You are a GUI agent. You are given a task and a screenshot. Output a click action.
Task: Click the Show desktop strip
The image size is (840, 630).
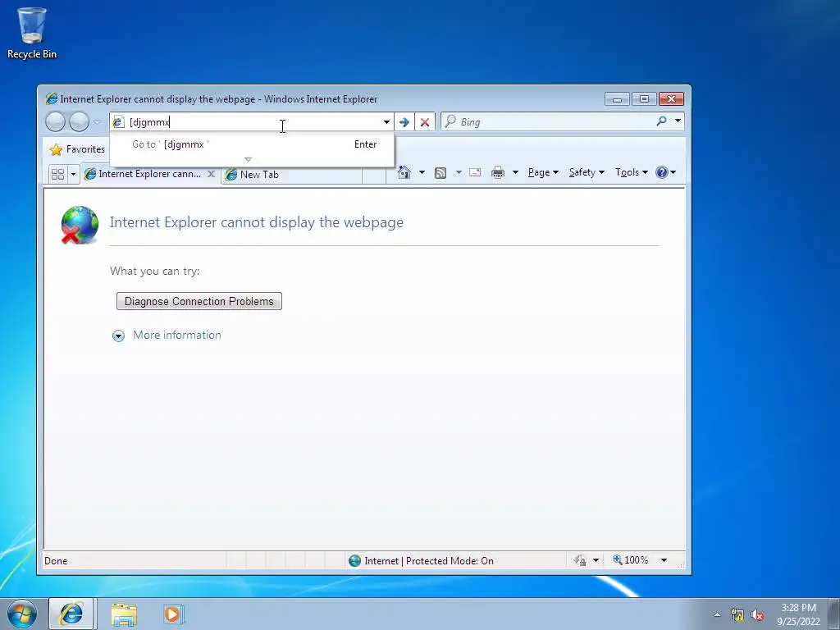coord(834,614)
